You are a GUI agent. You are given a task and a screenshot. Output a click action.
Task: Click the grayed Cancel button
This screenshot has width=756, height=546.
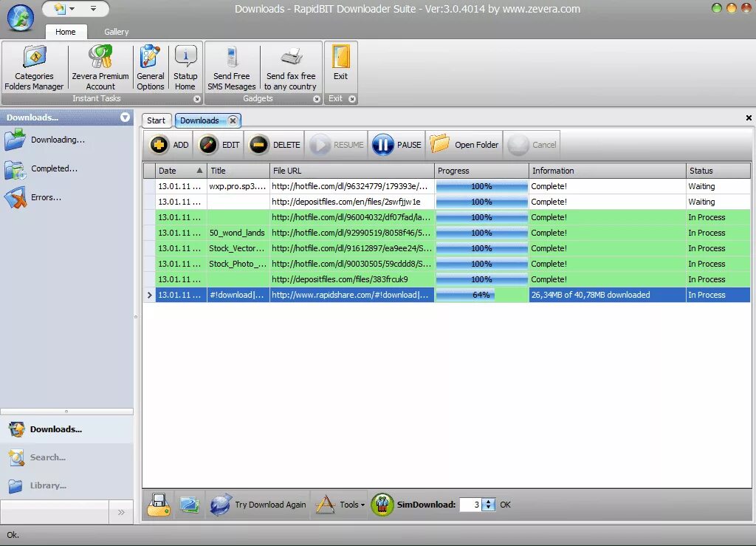tap(532, 145)
